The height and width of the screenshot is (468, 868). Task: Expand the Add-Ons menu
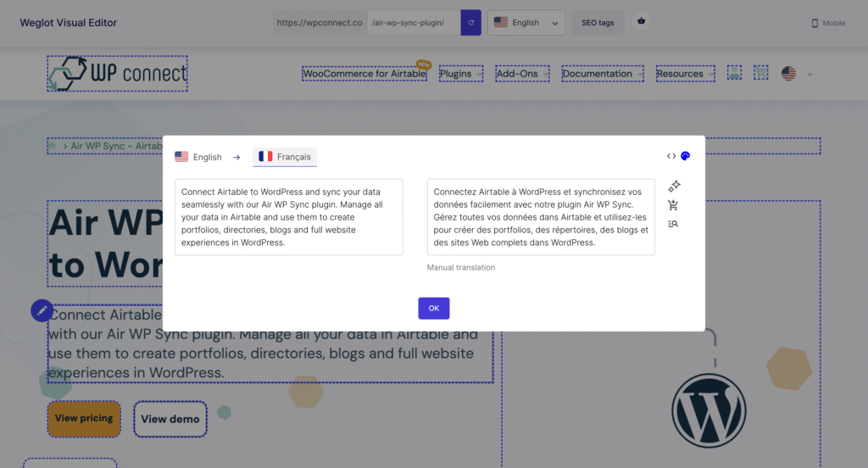[522, 74]
